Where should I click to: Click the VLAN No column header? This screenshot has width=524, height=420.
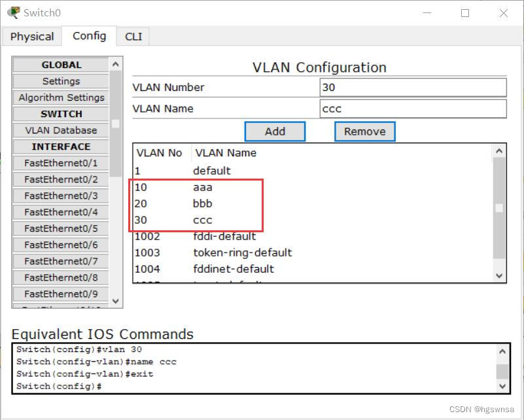(162, 152)
